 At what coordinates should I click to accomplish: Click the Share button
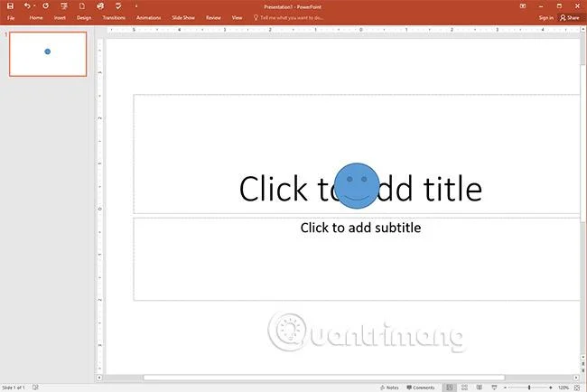click(570, 17)
